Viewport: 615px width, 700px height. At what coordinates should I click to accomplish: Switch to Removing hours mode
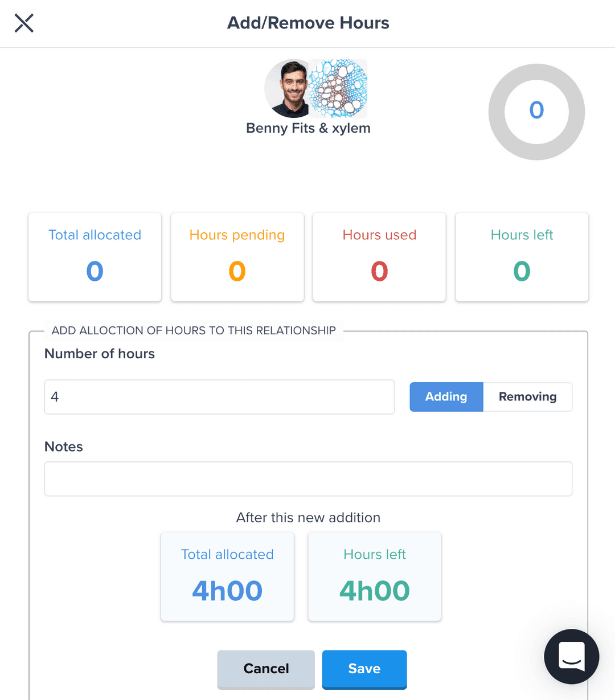(x=527, y=397)
